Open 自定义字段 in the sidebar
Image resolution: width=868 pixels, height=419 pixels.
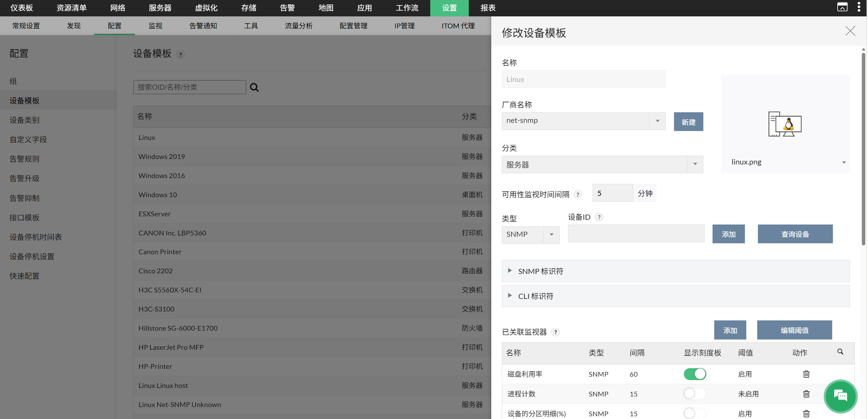tap(28, 139)
